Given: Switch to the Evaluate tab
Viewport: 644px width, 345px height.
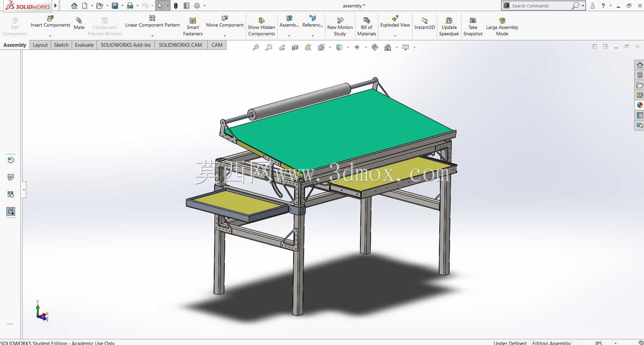Looking at the screenshot, I should click(84, 45).
